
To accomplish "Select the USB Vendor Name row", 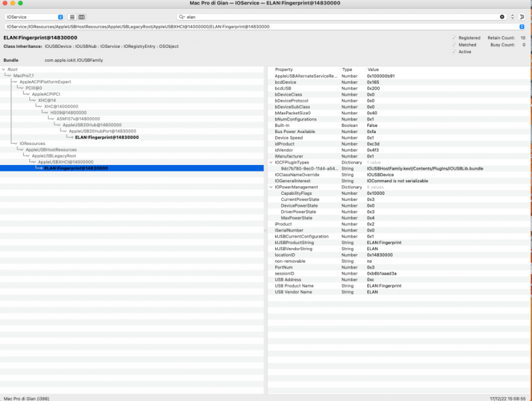I will pos(398,292).
